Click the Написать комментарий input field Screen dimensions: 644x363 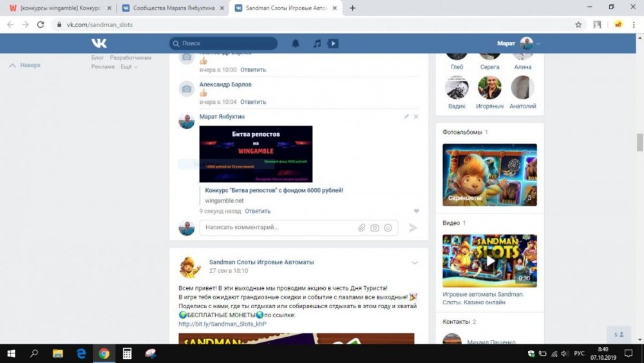277,228
